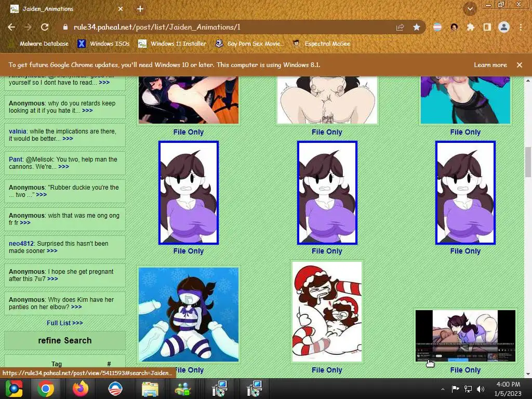Viewport: 532px width, 399px height.
Task: Click the scrollbar down arrow
Action: 528,374
